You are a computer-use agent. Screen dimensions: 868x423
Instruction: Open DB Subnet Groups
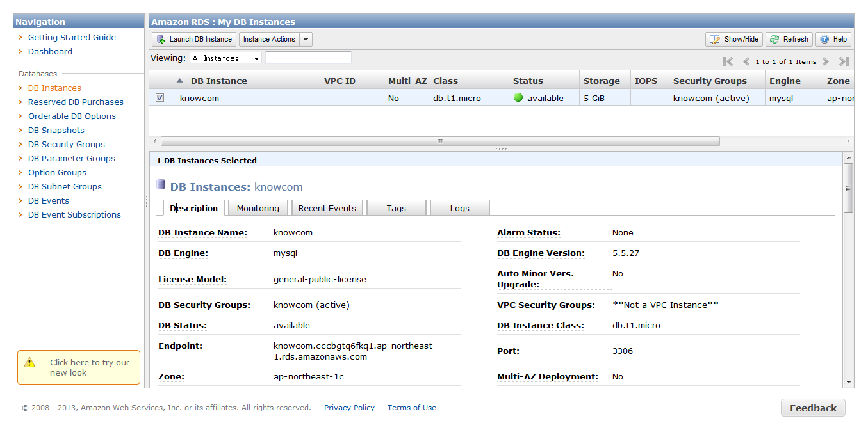(65, 187)
